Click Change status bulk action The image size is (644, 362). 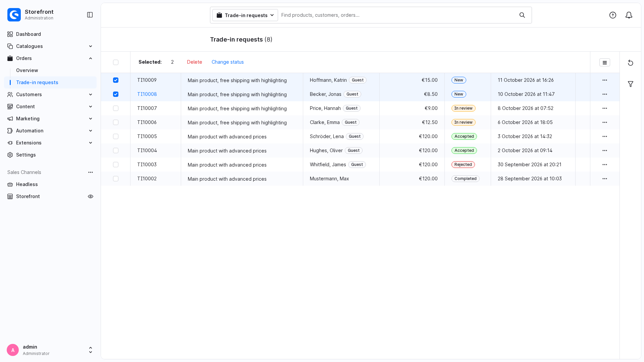click(x=228, y=62)
